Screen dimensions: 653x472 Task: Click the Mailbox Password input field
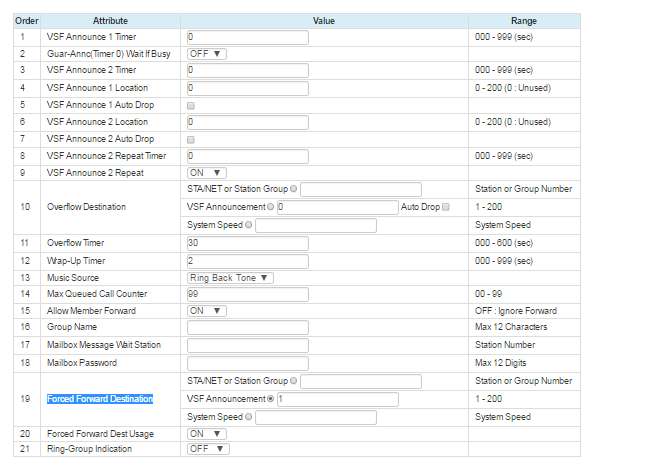247,362
